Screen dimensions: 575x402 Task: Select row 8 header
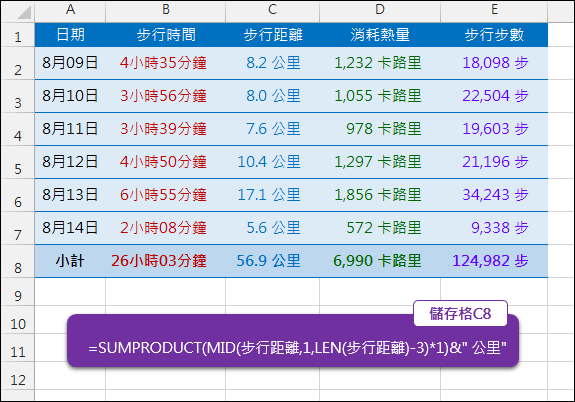click(x=18, y=261)
